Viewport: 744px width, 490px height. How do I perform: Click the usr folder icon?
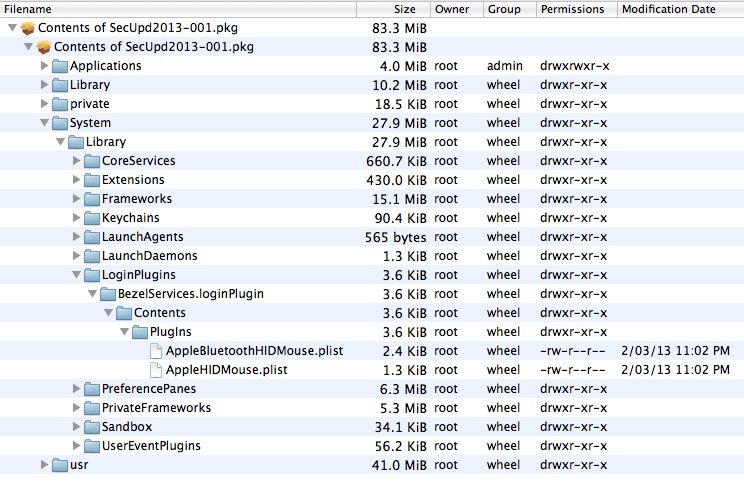pyautogui.click(x=60, y=464)
